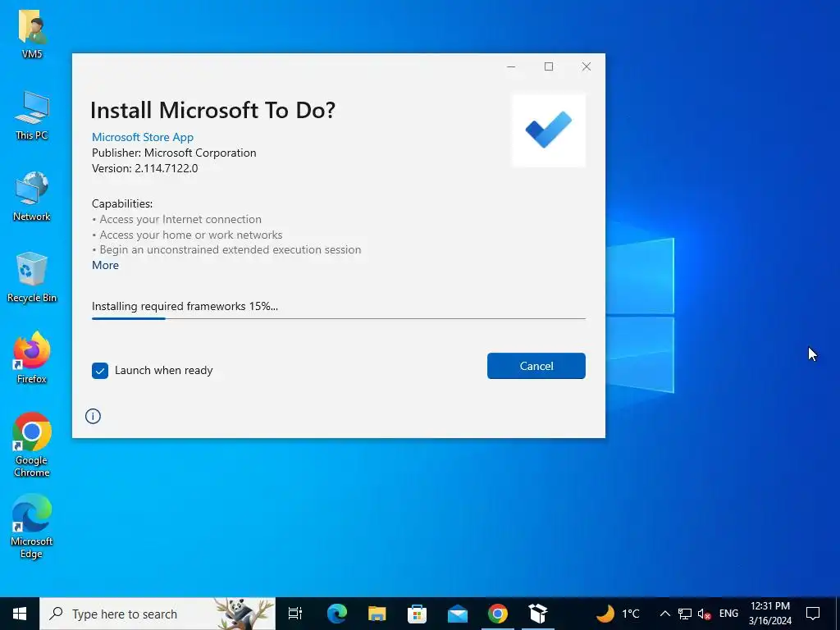This screenshot has width=840, height=630.
Task: Select the This PC desktop icon
Action: pyautogui.click(x=32, y=116)
